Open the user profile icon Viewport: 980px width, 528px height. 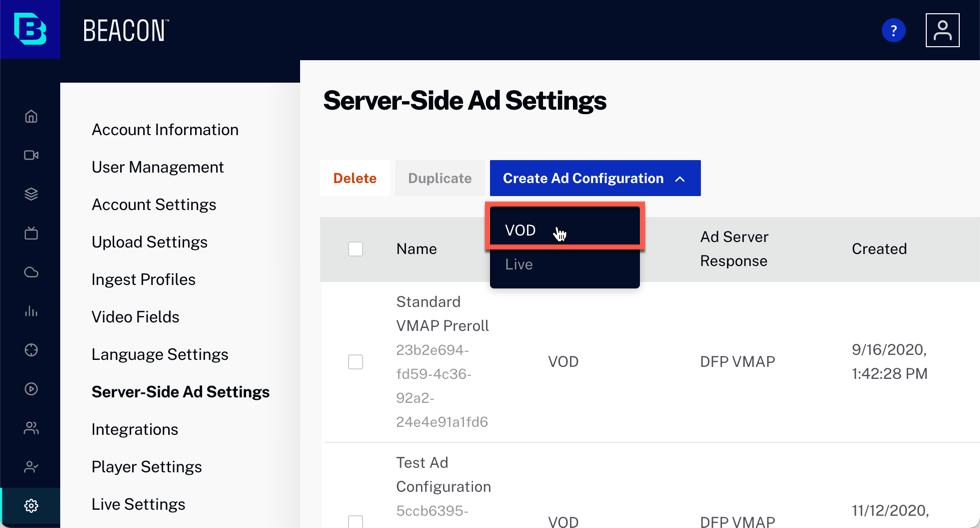click(x=942, y=30)
